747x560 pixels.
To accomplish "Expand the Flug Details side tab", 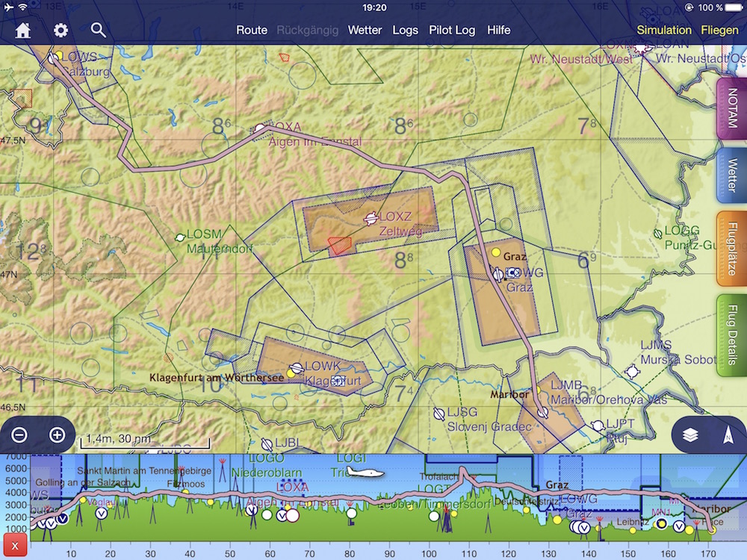I will tap(732, 335).
